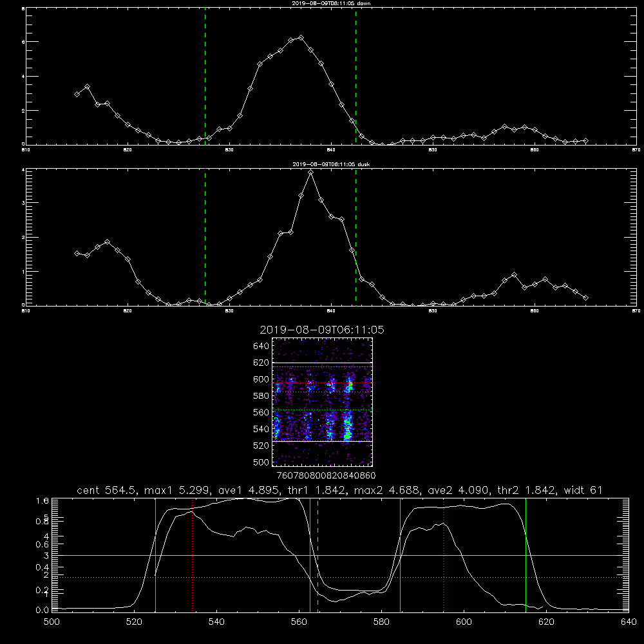The image size is (644, 644).
Task: Click the 'max2 4.688' value in stats line
Action: click(386, 490)
